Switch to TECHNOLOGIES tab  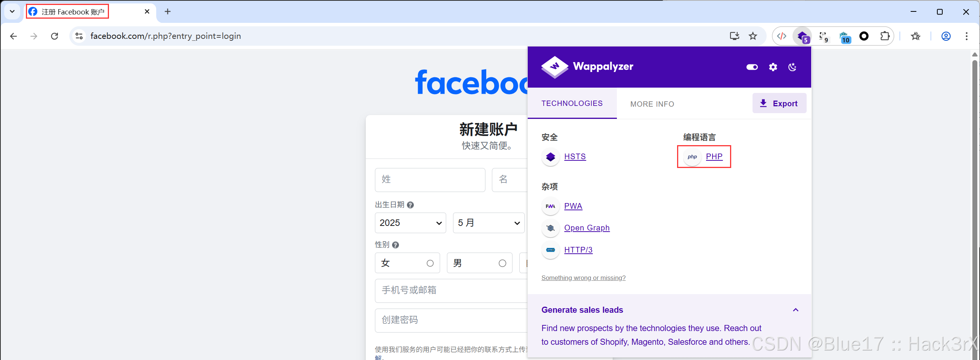tap(572, 103)
